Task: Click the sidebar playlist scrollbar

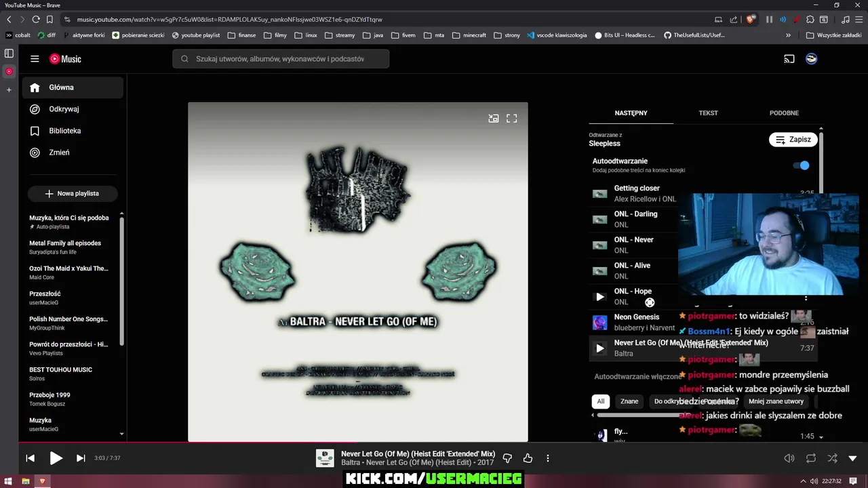Action: click(x=122, y=281)
